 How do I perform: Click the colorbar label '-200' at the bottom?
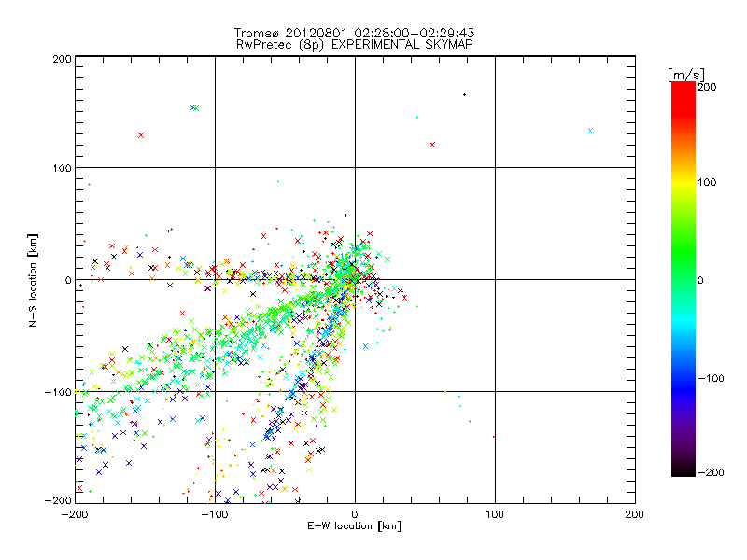tap(711, 472)
